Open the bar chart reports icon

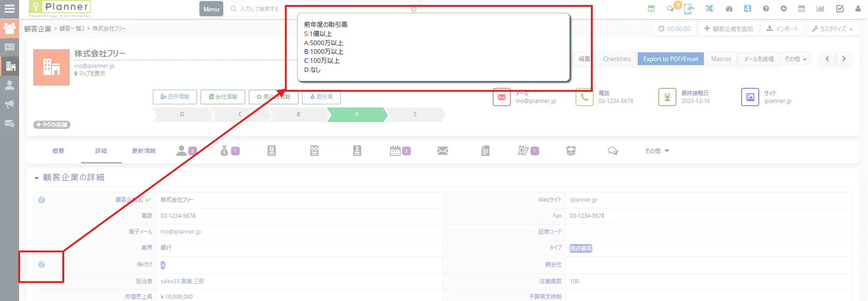pos(820,9)
